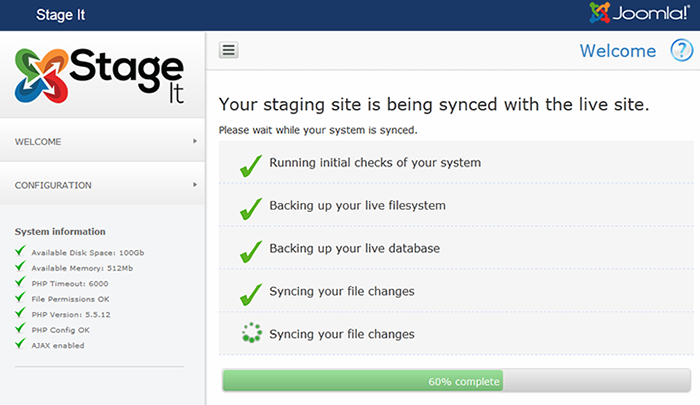This screenshot has width=700, height=405.
Task: Click checkmark next to AJAX enabled
Action: click(x=20, y=343)
